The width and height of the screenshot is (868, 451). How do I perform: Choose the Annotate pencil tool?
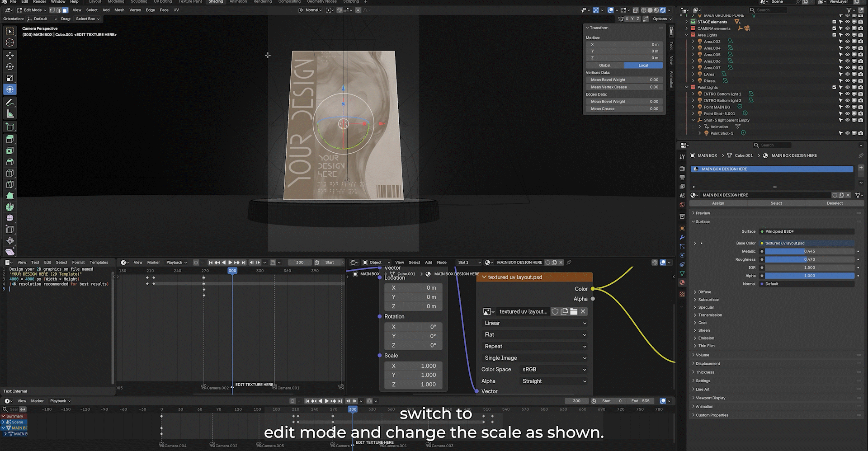[x=10, y=103]
